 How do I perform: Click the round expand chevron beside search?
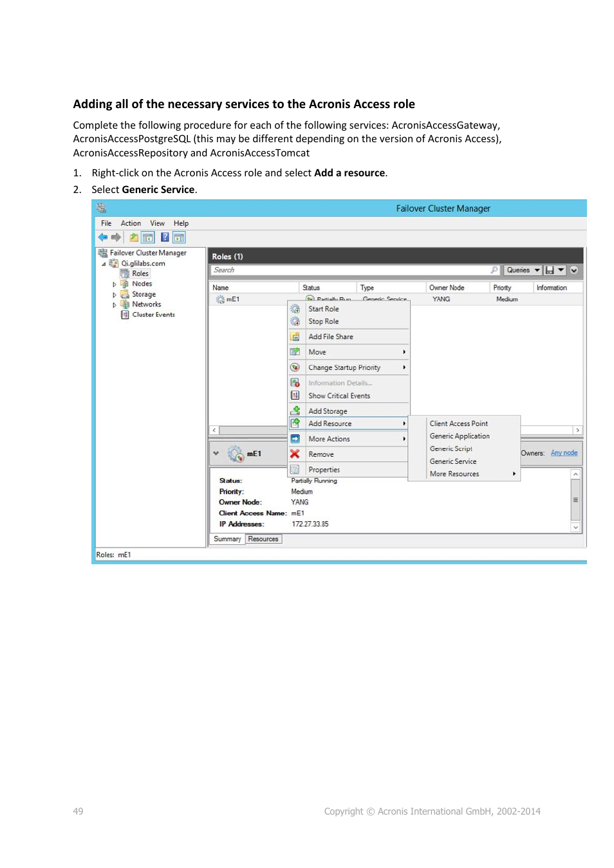(574, 270)
